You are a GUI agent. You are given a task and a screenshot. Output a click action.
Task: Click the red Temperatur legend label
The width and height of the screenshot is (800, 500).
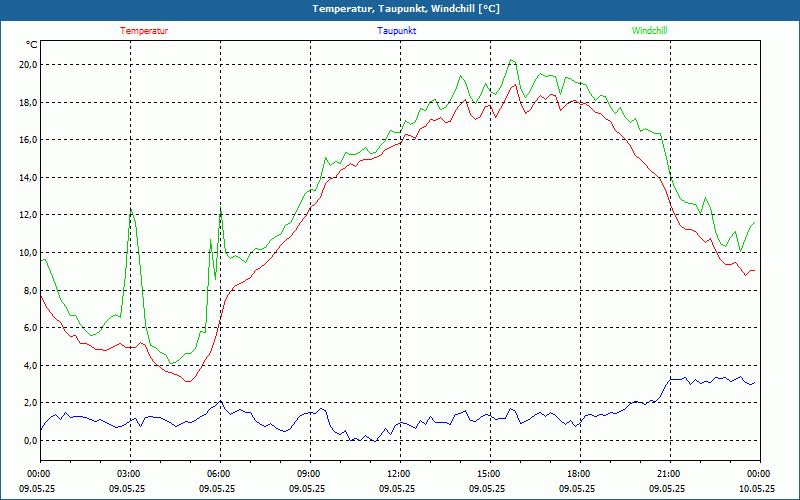click(144, 31)
